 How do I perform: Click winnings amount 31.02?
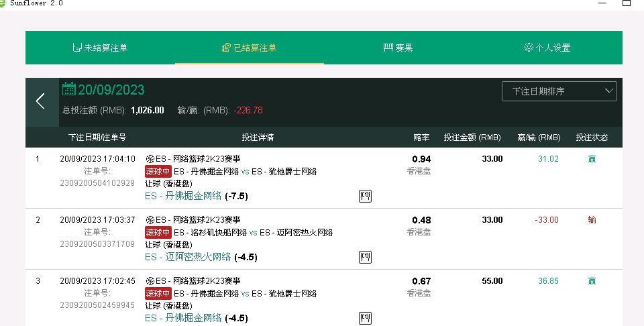548,159
